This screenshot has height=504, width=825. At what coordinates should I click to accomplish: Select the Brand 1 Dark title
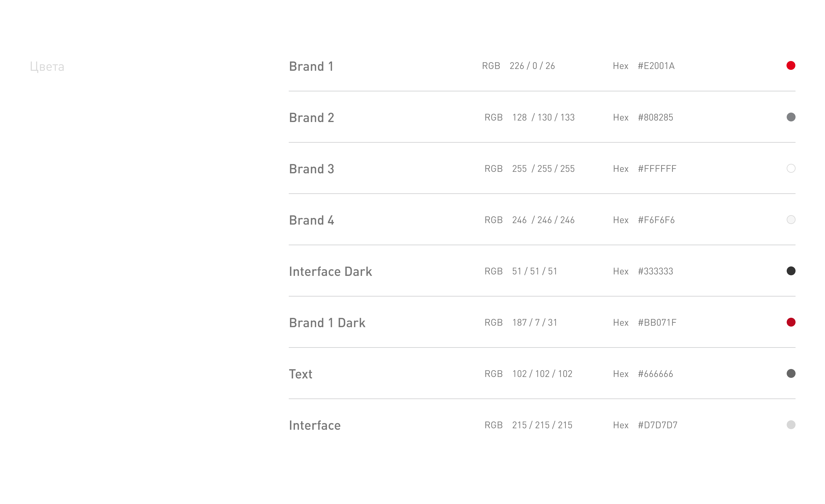(327, 322)
